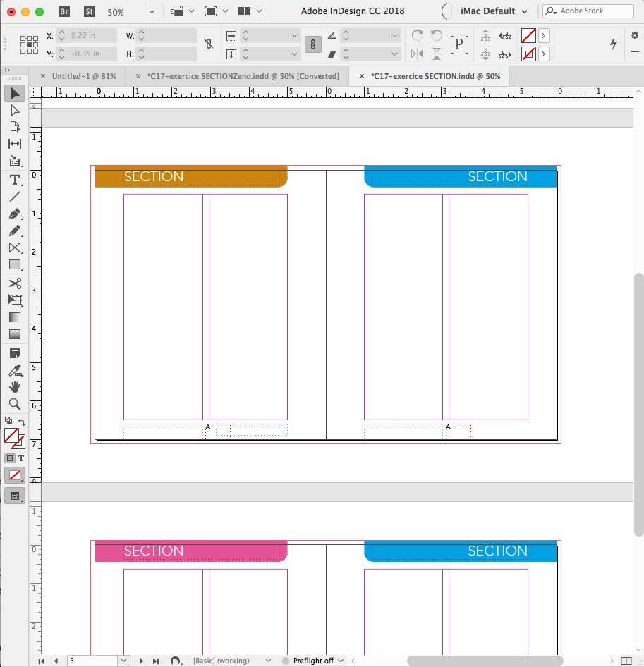The image size is (644, 667).
Task: Open the rotation angle dropdown
Action: click(x=394, y=36)
